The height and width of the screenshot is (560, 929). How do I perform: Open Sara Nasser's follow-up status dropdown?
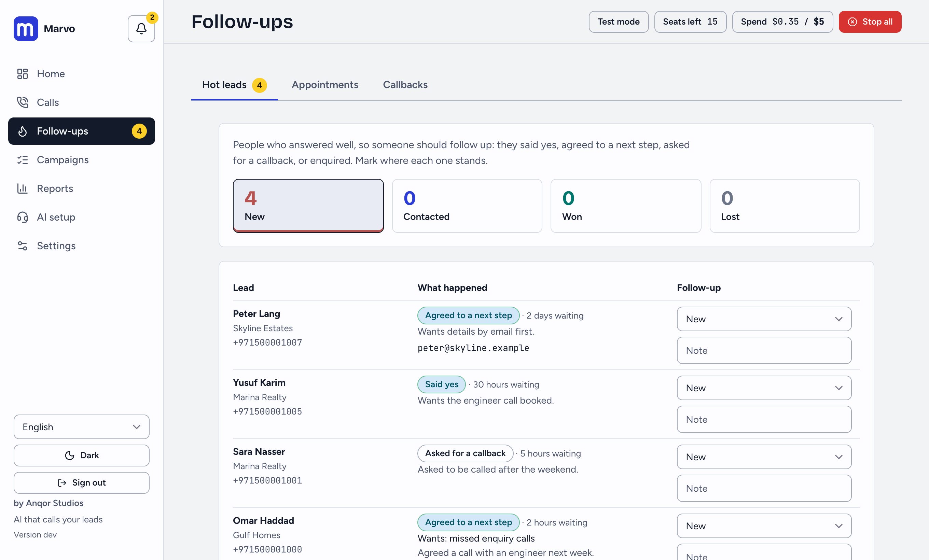(x=764, y=457)
